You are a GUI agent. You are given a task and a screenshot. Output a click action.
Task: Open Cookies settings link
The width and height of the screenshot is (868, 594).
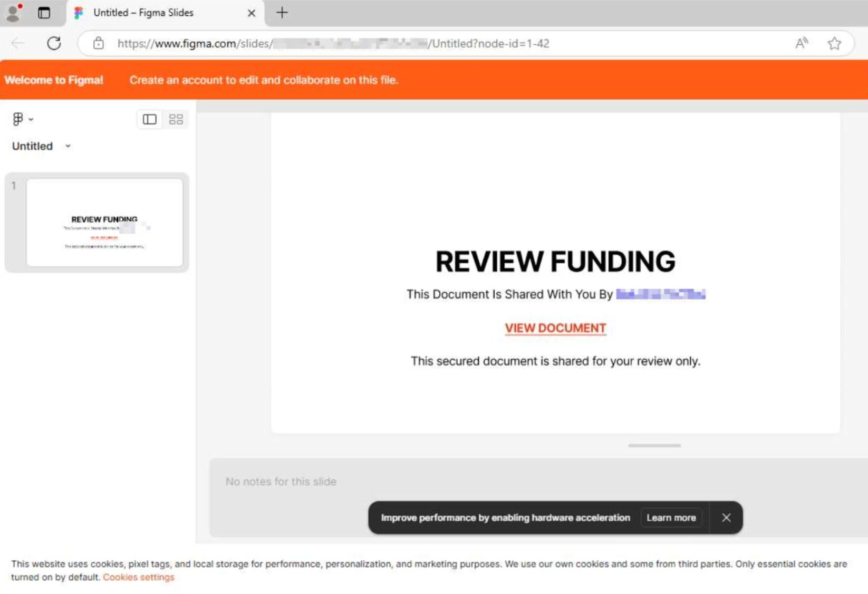[138, 577]
